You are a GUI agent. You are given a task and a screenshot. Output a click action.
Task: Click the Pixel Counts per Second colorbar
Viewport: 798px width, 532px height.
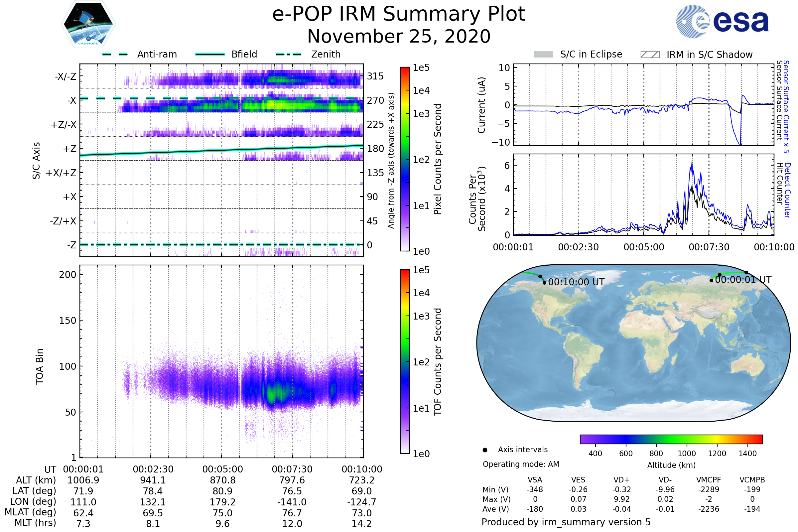click(x=405, y=159)
